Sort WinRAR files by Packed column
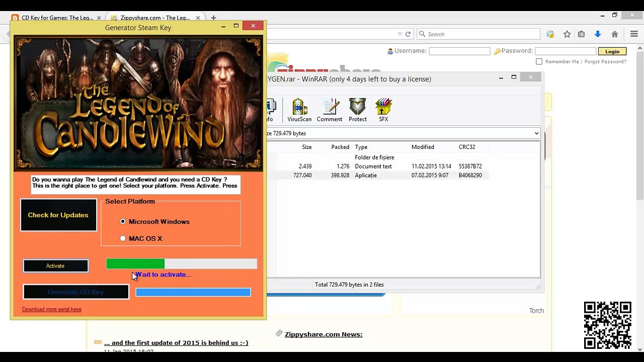This screenshot has width=644, height=362. [x=340, y=147]
